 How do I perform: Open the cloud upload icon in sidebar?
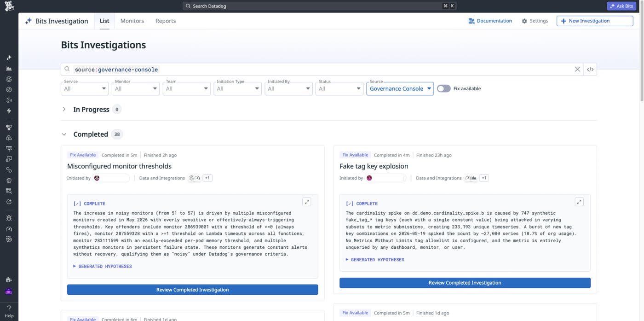[9, 138]
